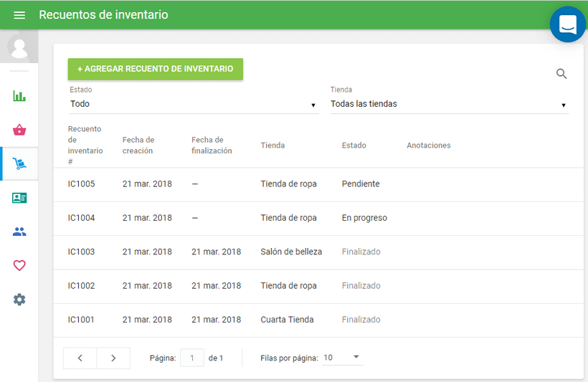The height and width of the screenshot is (382, 588).
Task: Click the heart icon in sidebar
Action: 19,265
